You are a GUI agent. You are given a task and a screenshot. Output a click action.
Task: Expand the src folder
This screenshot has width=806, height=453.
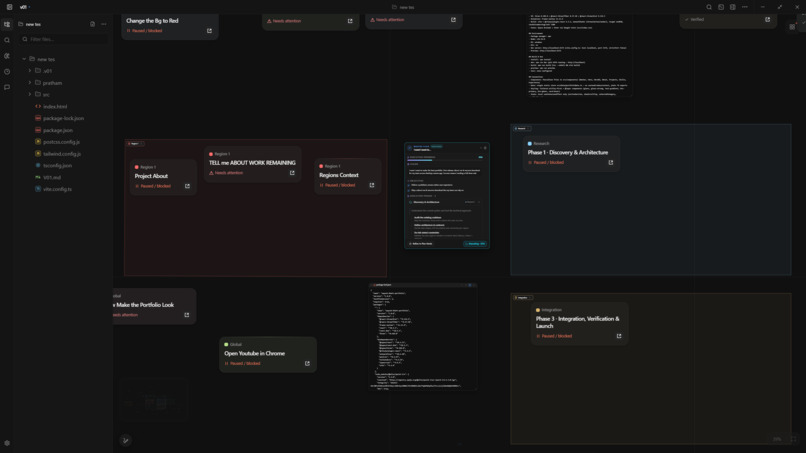click(30, 95)
